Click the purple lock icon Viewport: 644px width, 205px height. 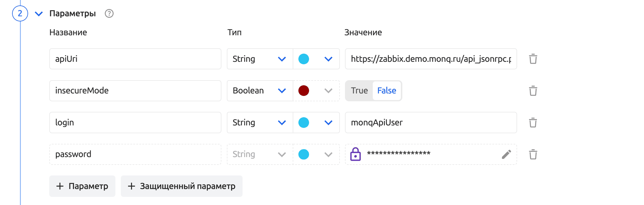pos(356,154)
